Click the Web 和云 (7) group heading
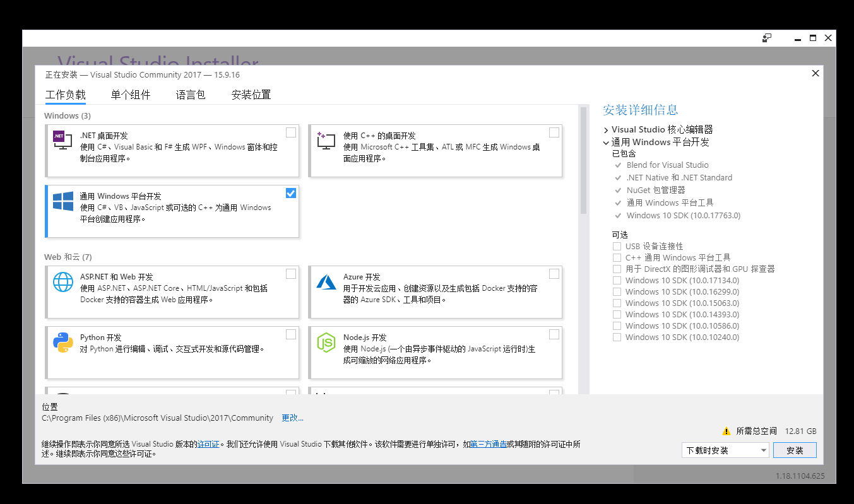Viewport: 854px width, 504px height. 68,257
